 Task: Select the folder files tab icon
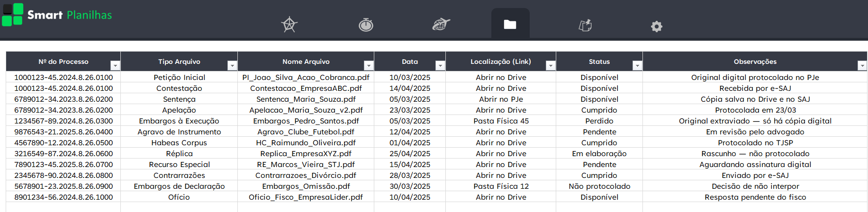tap(510, 25)
